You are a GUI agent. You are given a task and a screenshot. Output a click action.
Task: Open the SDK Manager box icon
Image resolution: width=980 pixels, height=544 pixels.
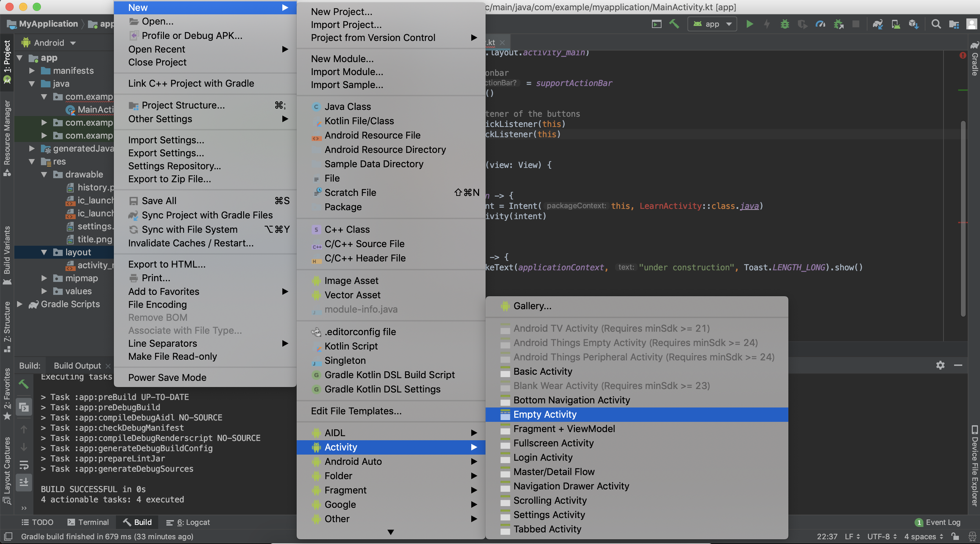[914, 24]
